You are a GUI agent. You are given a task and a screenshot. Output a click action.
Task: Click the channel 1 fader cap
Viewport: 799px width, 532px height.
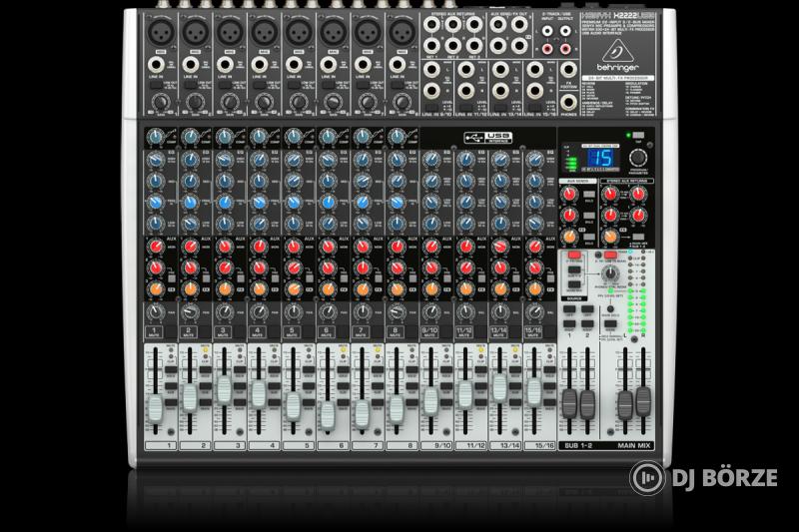click(156, 410)
